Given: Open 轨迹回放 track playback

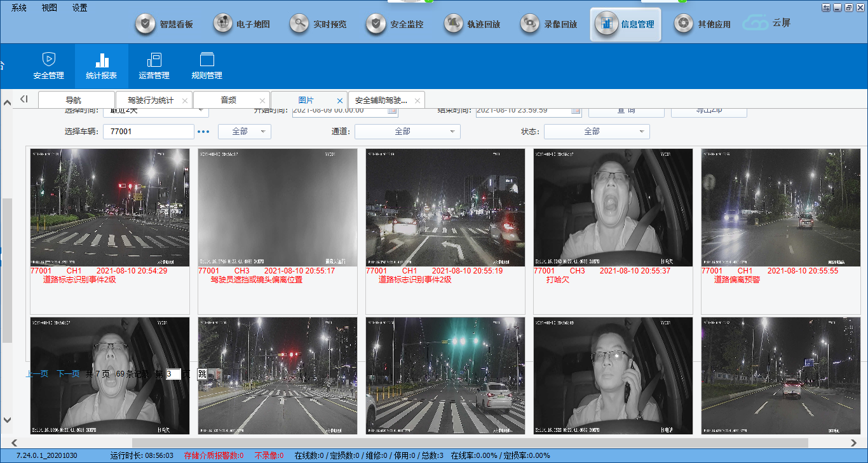Looking at the screenshot, I should (473, 24).
